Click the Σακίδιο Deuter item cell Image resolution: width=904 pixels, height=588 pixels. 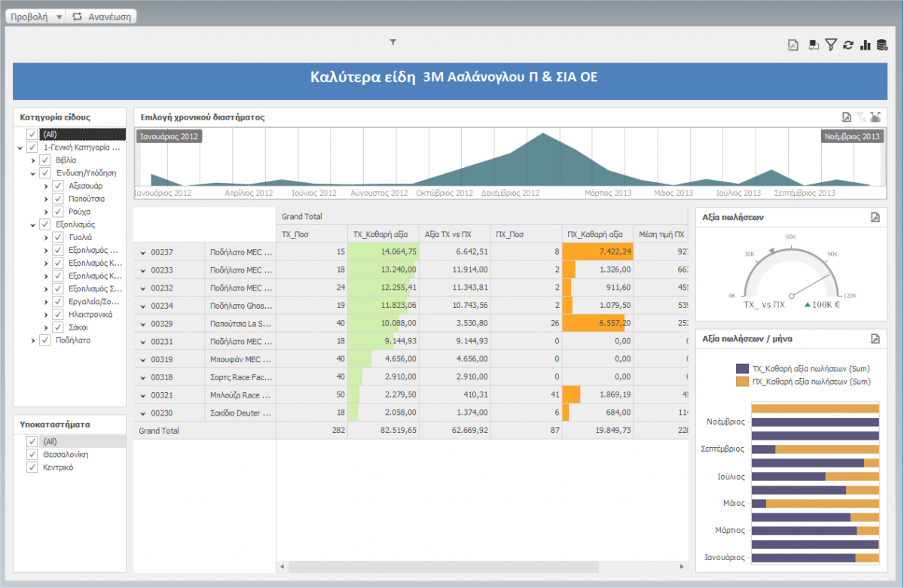pos(241,413)
